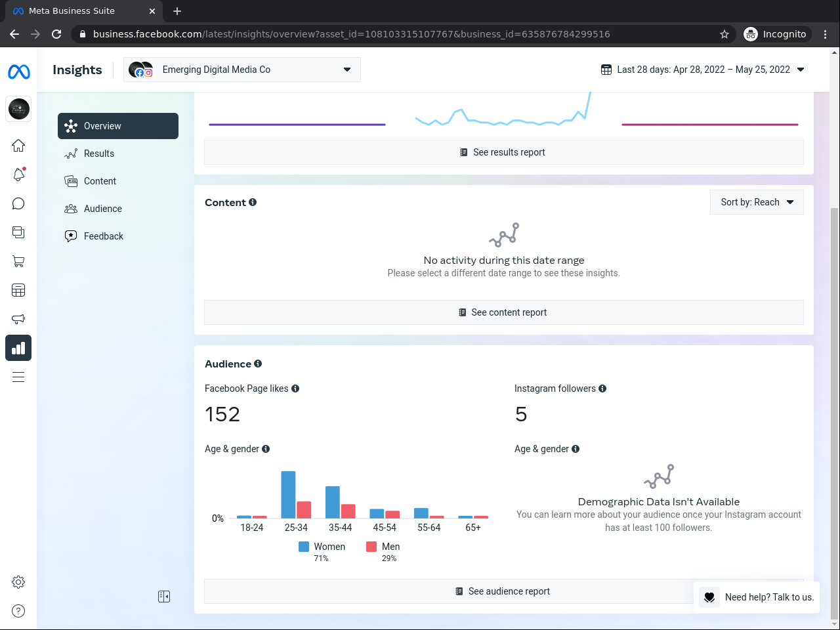Open the Home icon in left sidebar
This screenshot has width=840, height=630.
[x=18, y=145]
